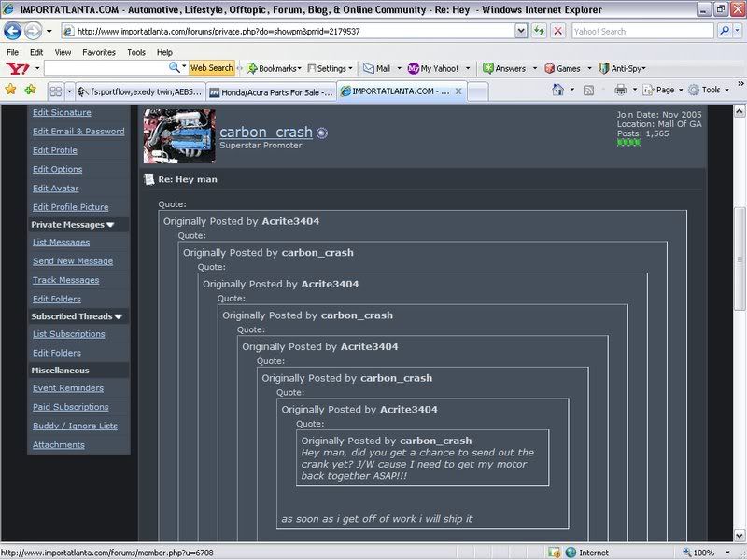747x560 pixels.
Task: Click the red Stop loading icon
Action: [557, 31]
